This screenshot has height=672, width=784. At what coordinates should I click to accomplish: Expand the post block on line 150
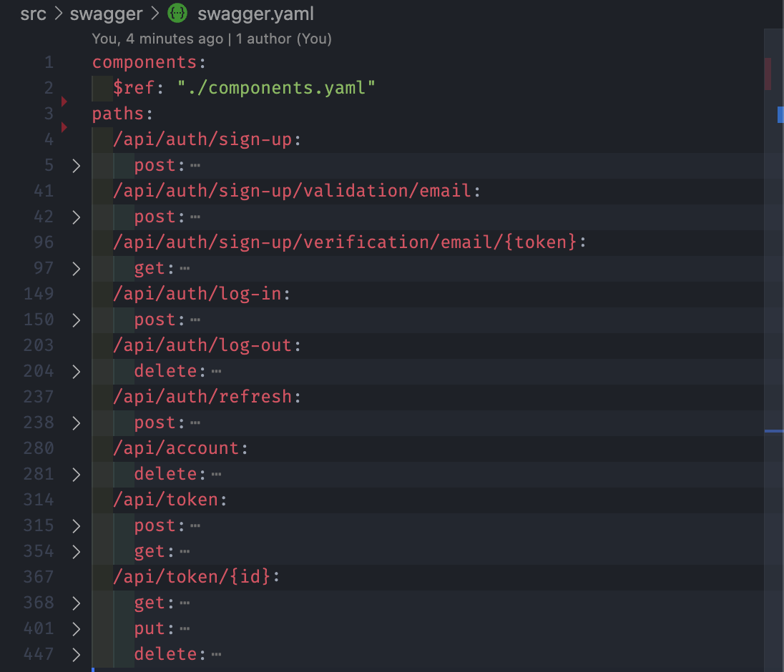point(76,320)
